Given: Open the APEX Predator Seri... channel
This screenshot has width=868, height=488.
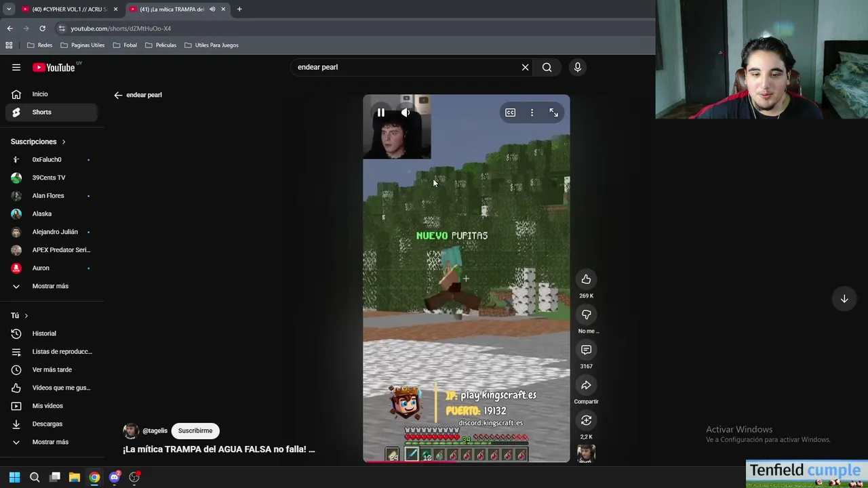Looking at the screenshot, I should coord(52,250).
